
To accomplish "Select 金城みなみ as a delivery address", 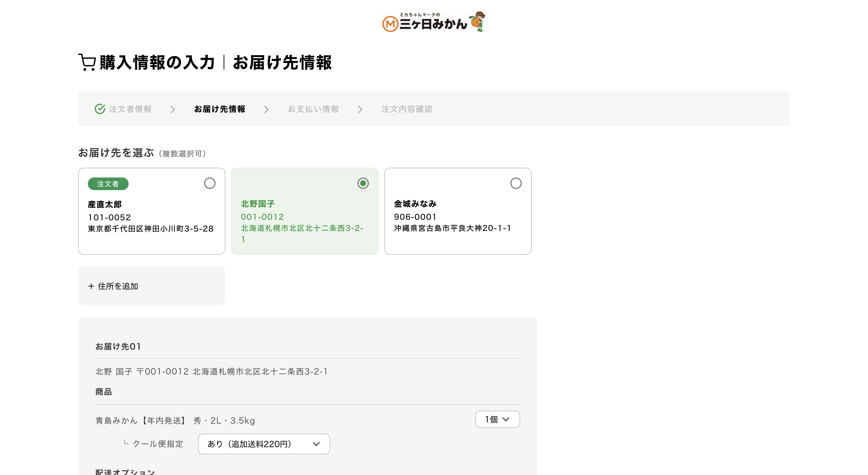I will (x=516, y=184).
